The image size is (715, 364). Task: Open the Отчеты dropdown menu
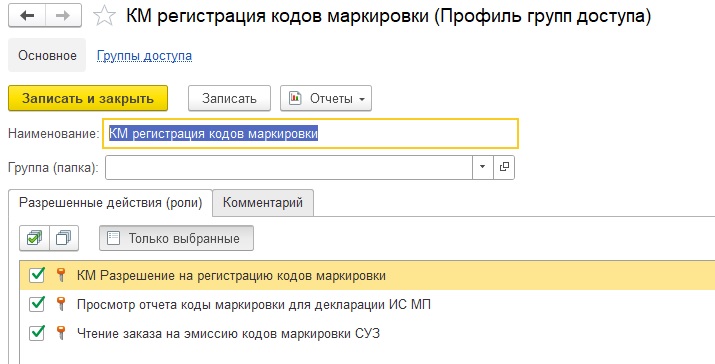click(326, 98)
